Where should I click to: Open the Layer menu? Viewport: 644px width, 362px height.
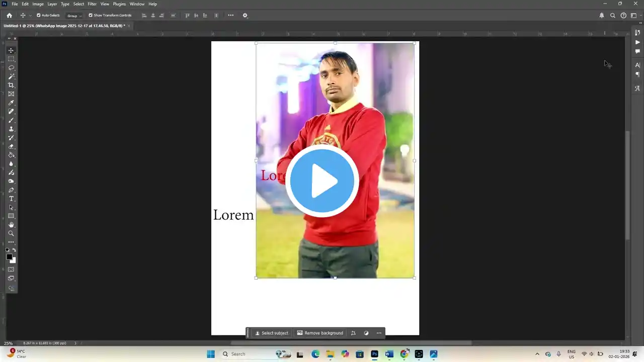click(x=52, y=4)
